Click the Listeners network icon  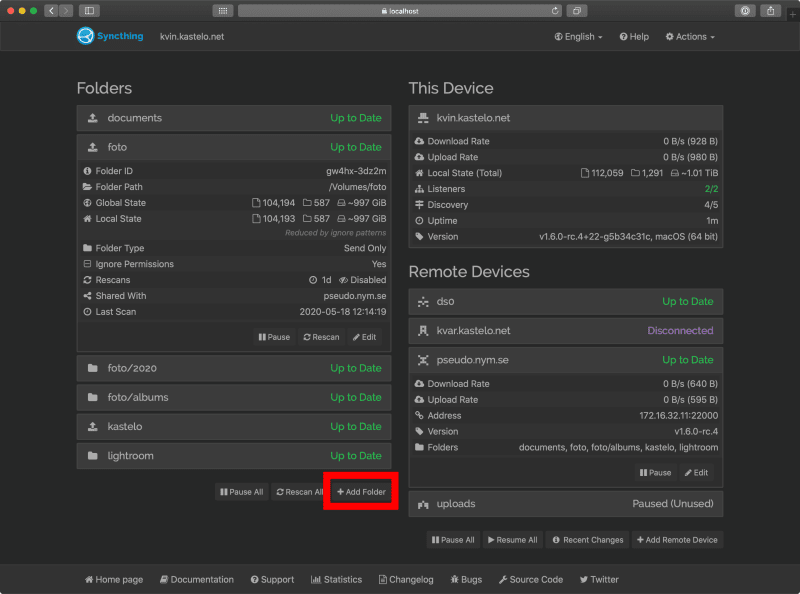click(x=419, y=189)
